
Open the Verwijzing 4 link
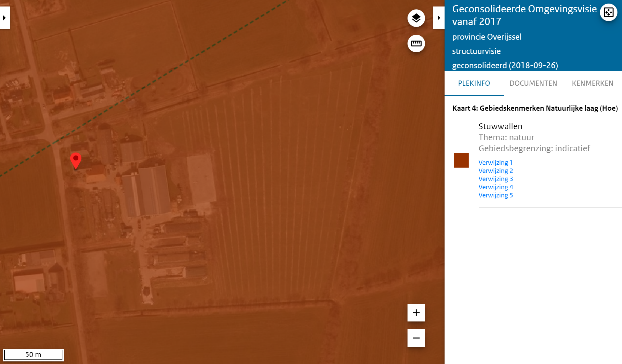click(x=496, y=187)
